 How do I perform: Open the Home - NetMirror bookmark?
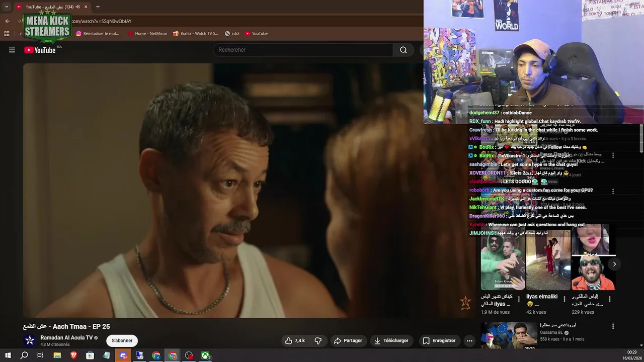pyautogui.click(x=147, y=33)
